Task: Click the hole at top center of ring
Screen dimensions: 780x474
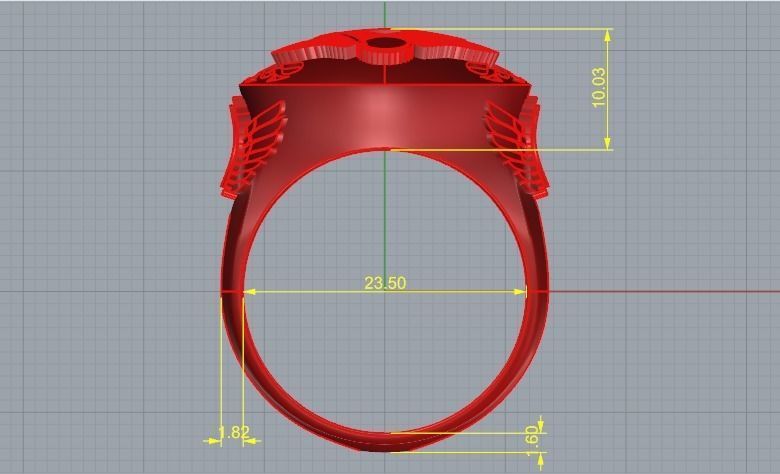Action: tap(385, 43)
